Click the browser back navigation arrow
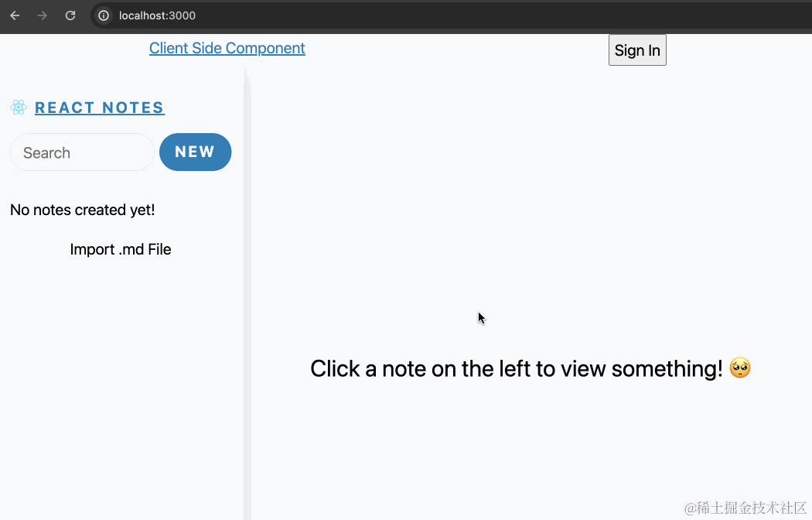This screenshot has height=520, width=812. click(14, 15)
